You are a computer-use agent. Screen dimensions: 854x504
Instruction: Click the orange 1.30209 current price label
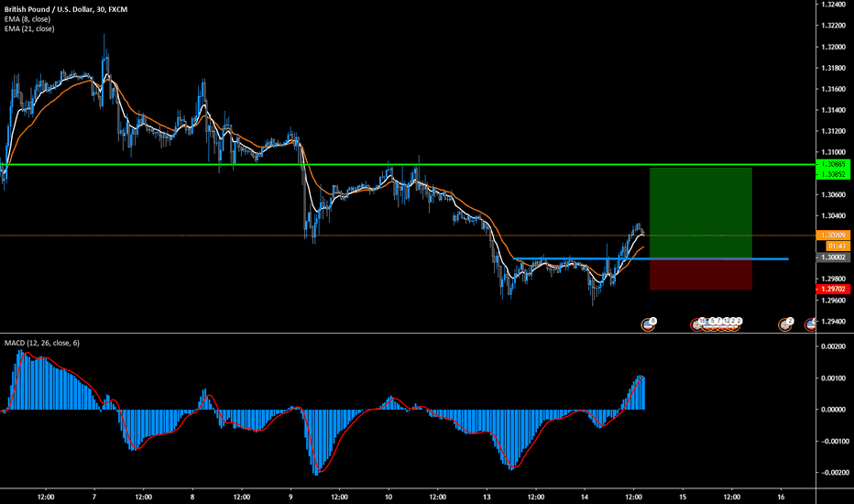click(x=833, y=236)
